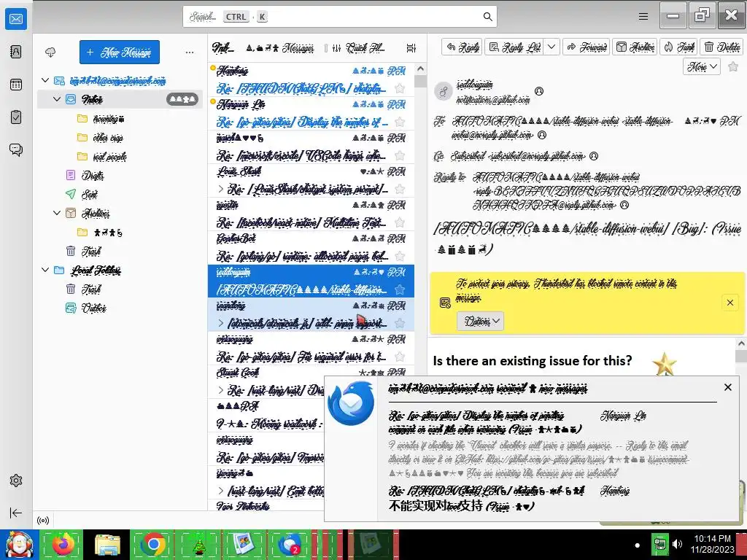This screenshot has width=747, height=560.
Task: Click the remote content blocked icon
Action: tap(445, 303)
